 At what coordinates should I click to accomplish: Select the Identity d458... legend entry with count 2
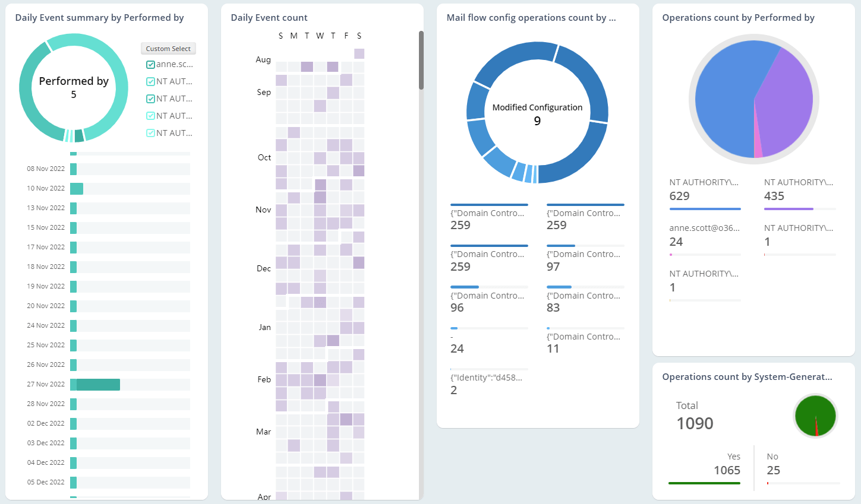pyautogui.click(x=486, y=383)
